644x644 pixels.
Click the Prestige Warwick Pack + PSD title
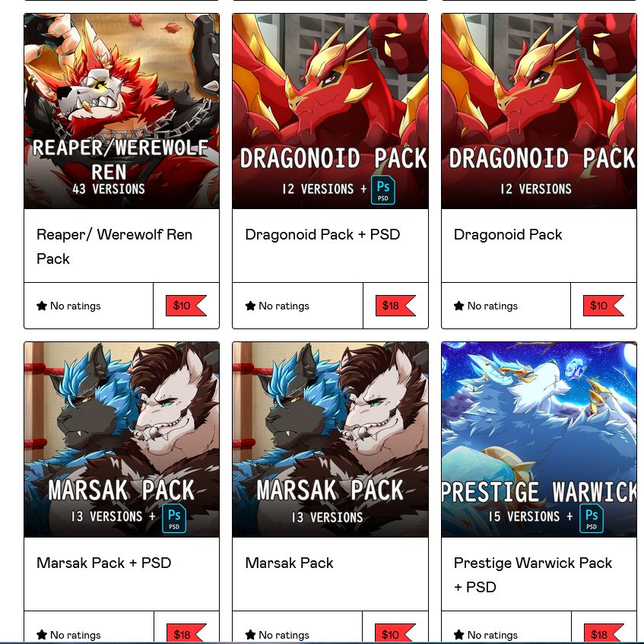[533, 575]
